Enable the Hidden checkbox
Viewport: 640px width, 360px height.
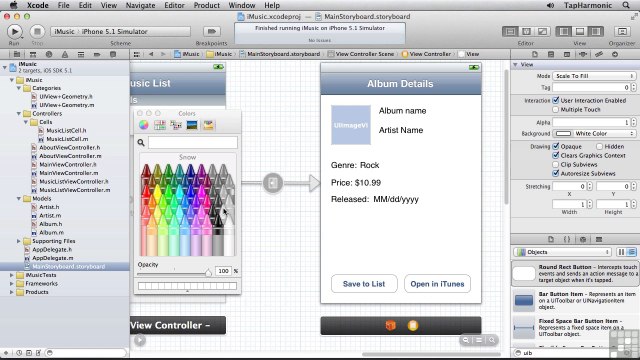coord(599,146)
